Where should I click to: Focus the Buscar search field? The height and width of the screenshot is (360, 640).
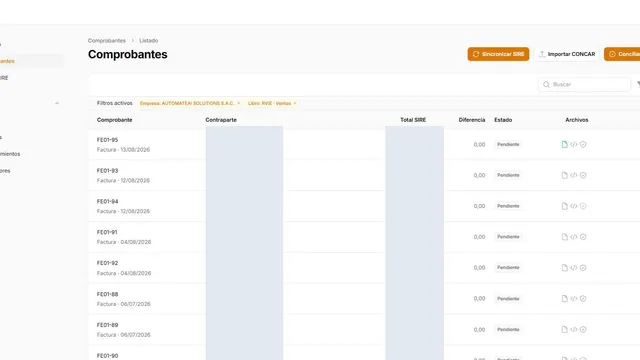[x=584, y=84]
